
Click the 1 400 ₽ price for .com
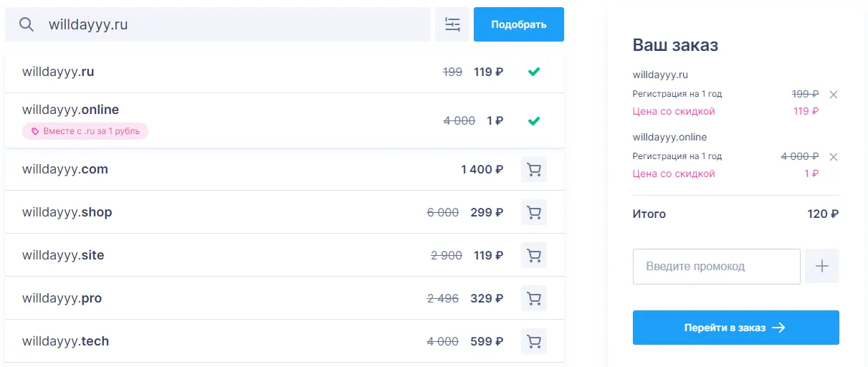pos(482,170)
